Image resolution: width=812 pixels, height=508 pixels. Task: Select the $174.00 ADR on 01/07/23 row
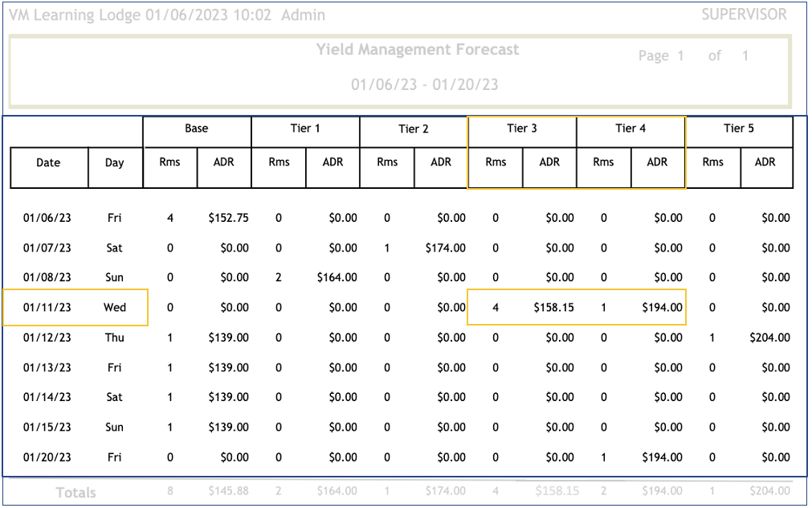[x=446, y=248]
